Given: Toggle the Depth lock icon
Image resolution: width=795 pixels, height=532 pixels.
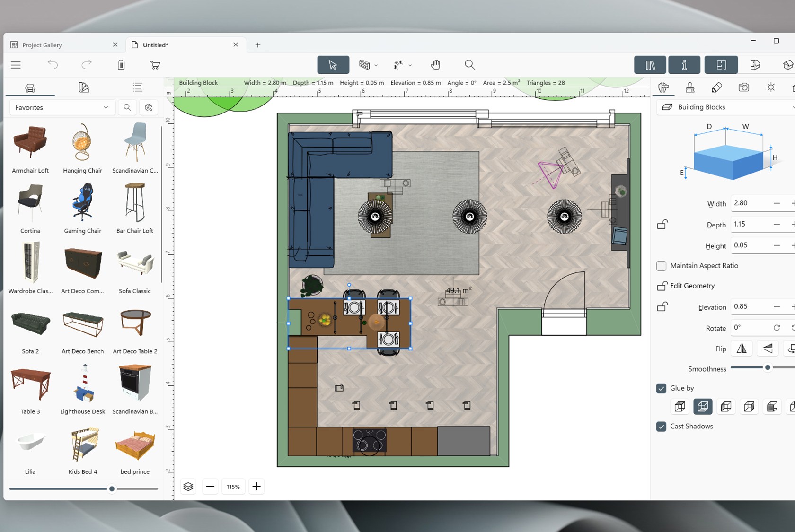Looking at the screenshot, I should click(x=662, y=225).
